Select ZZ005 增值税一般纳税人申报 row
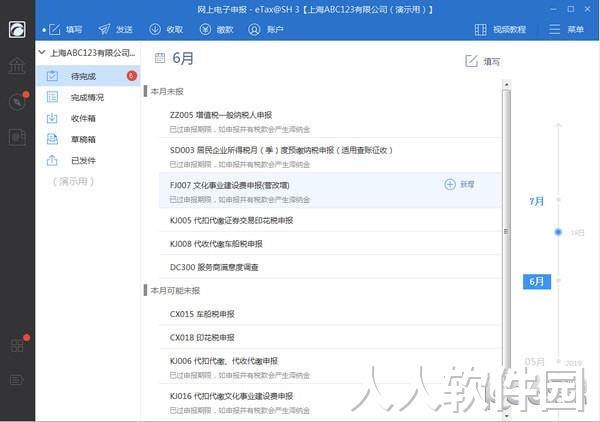The height and width of the screenshot is (422, 600). tap(330, 121)
